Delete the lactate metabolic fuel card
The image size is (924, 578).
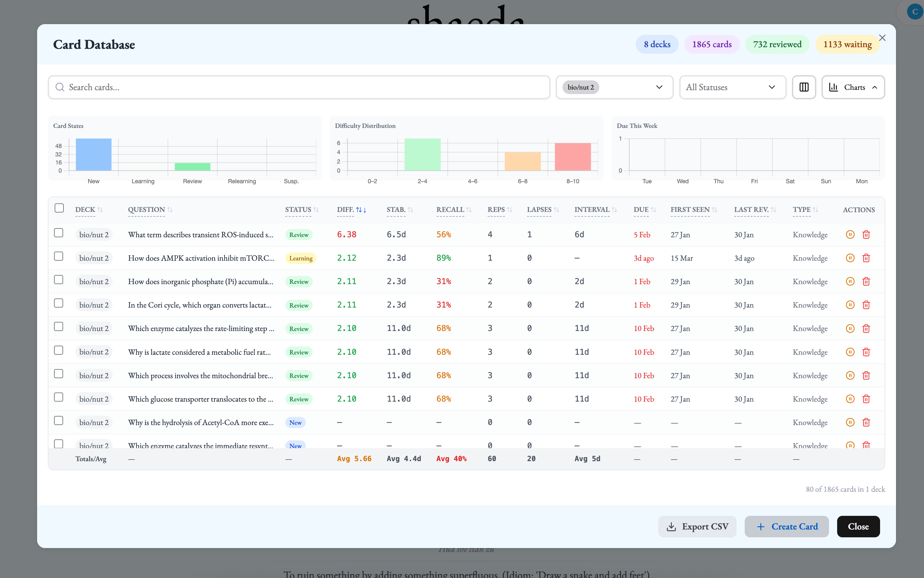[866, 352]
